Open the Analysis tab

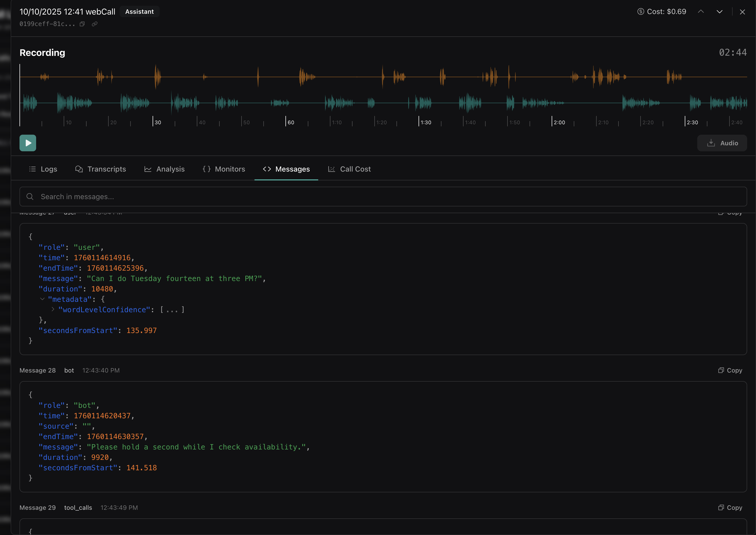point(164,169)
